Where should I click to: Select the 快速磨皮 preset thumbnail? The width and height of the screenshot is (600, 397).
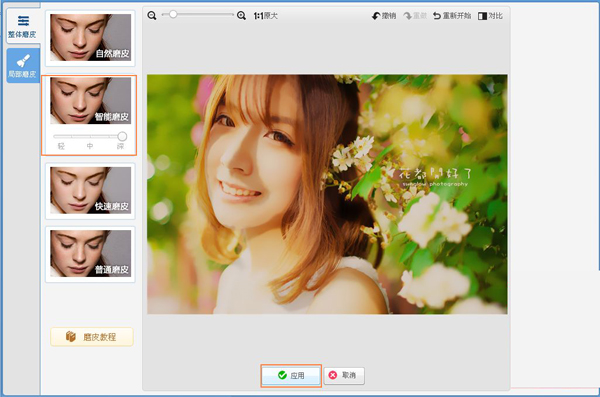click(x=90, y=190)
